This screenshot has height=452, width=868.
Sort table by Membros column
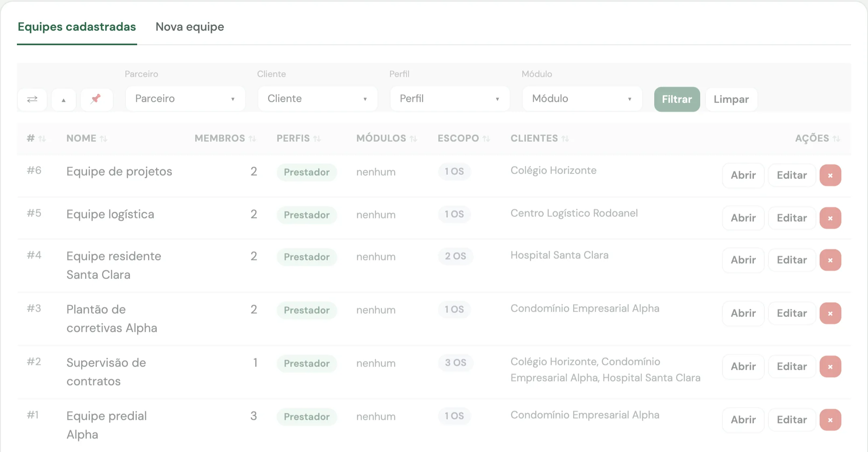point(225,138)
